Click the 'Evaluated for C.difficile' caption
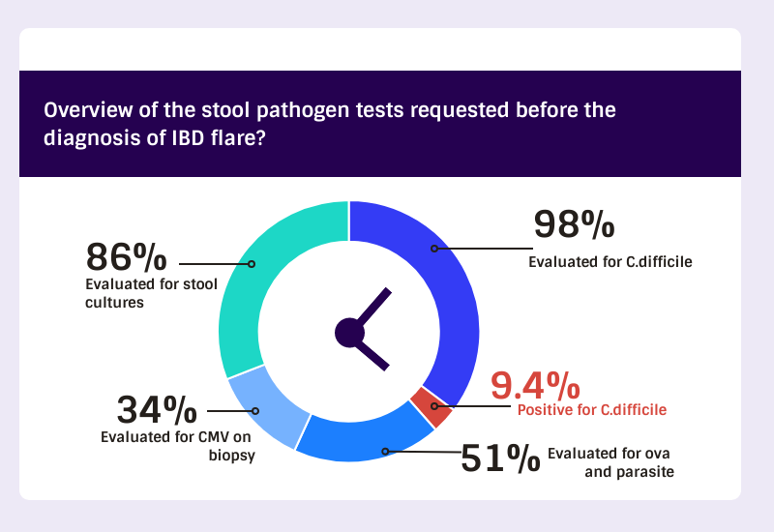This screenshot has height=532, width=774. [610, 261]
